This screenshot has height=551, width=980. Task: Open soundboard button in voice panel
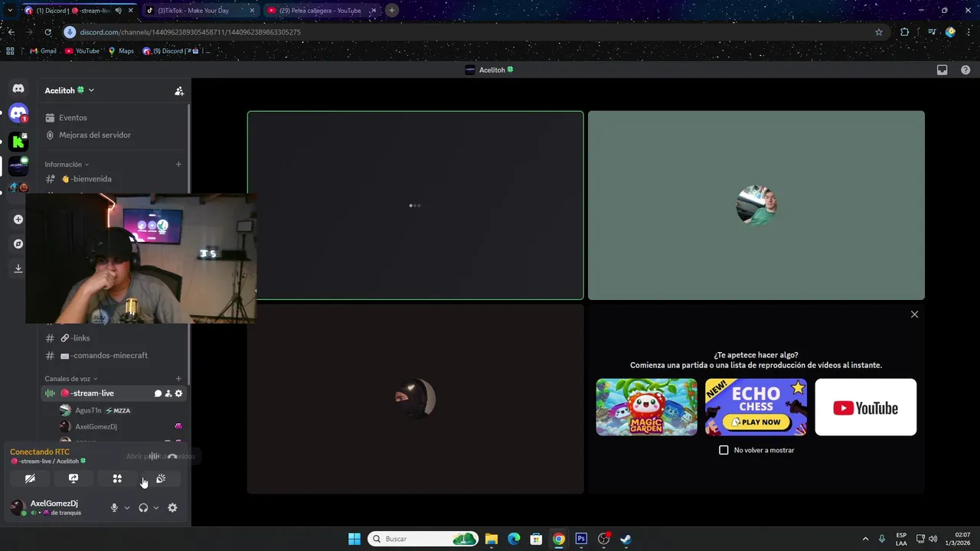point(161,478)
